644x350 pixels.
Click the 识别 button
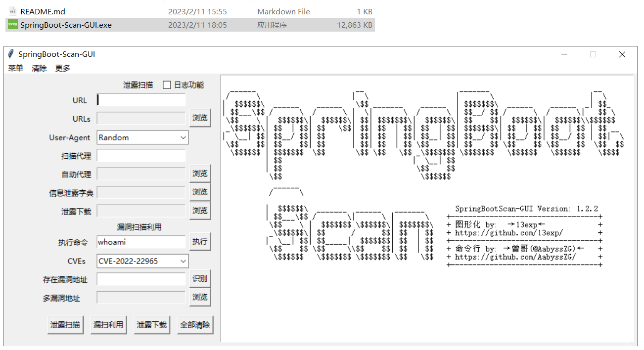(x=200, y=279)
